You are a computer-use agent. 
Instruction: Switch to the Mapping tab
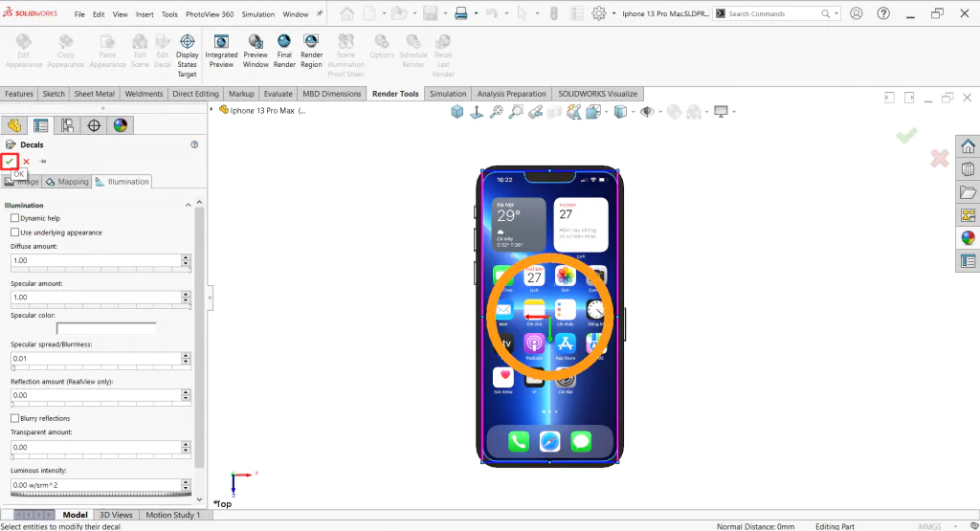coord(68,182)
